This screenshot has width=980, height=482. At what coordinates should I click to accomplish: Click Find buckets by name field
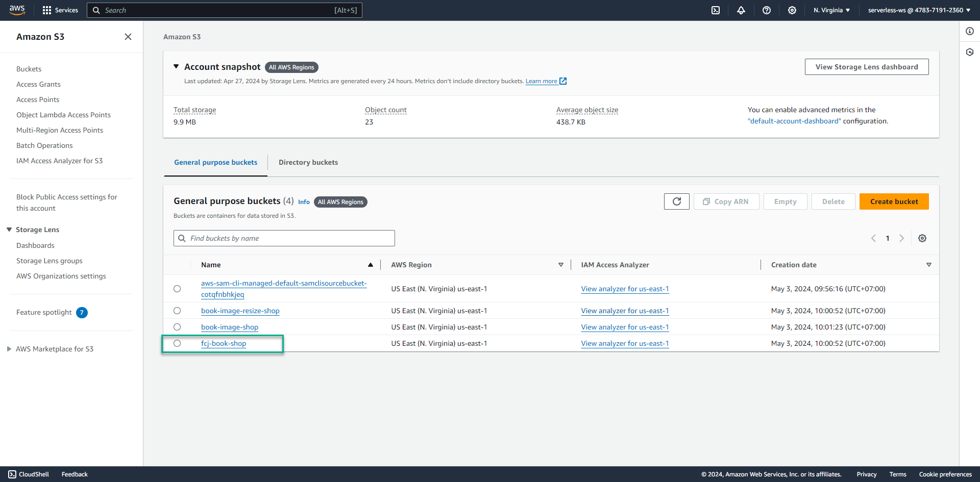pyautogui.click(x=284, y=238)
